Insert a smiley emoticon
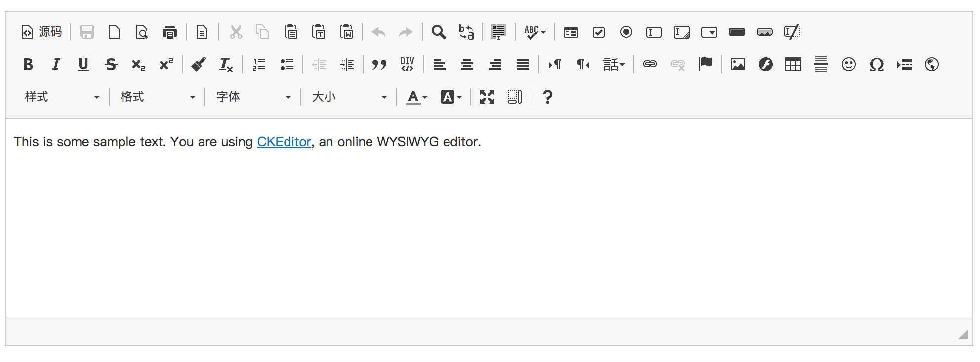 tap(849, 65)
